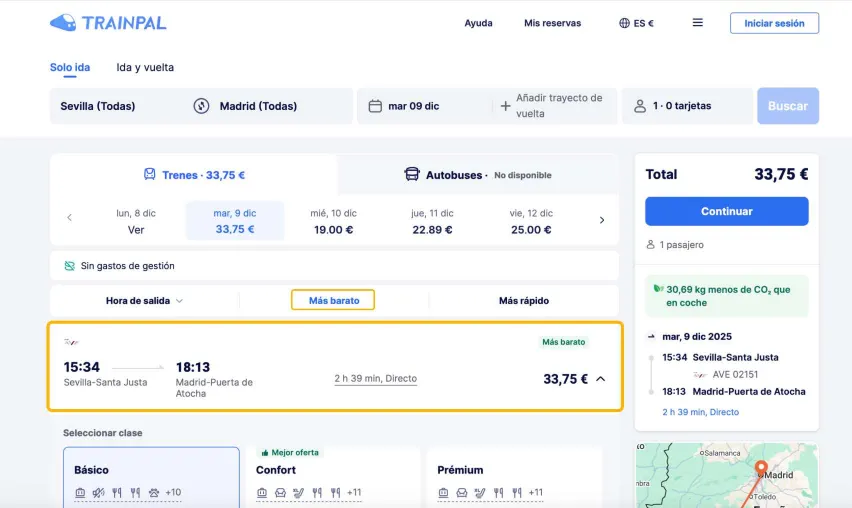The height and width of the screenshot is (508, 852).
Task: Click the Iniciar sesión button
Action: pyautogui.click(x=774, y=23)
